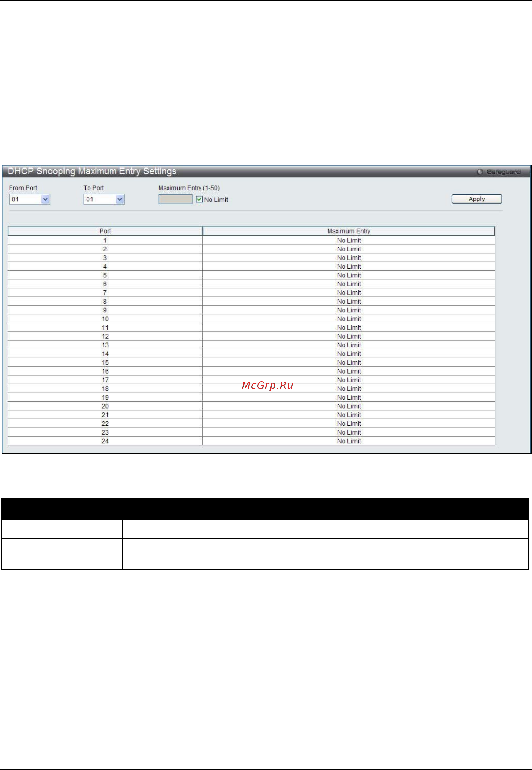Select port 22 row cell

click(105, 424)
